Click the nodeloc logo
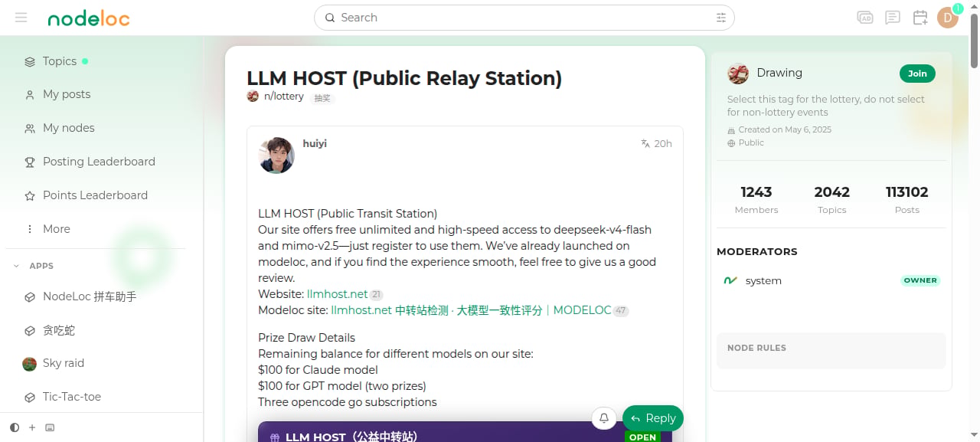Screen dimensions: 980x442 click(x=89, y=18)
